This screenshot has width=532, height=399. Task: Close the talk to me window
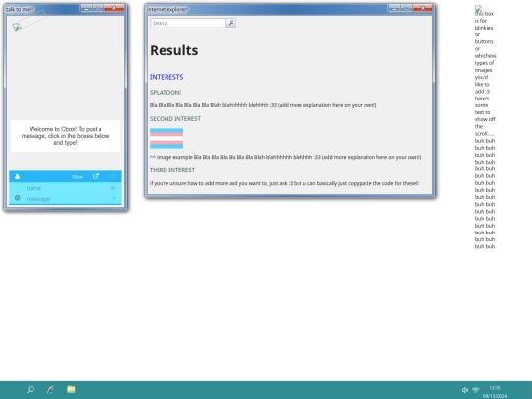[x=114, y=8]
